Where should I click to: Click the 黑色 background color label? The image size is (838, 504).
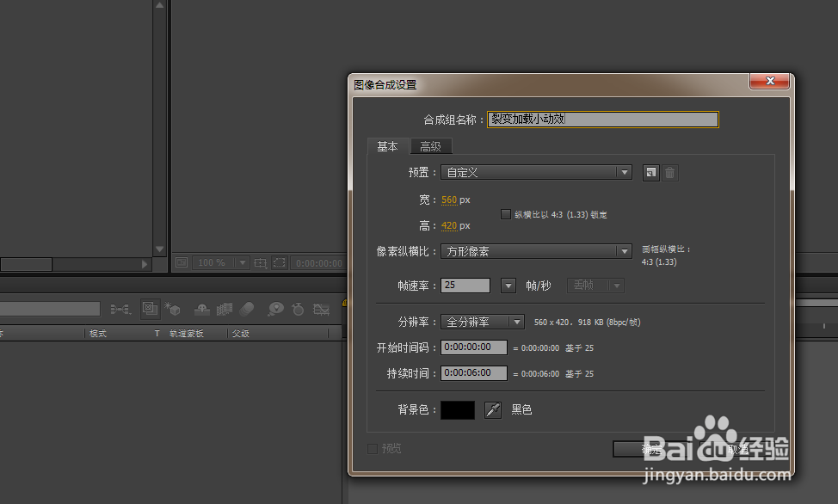(521, 410)
